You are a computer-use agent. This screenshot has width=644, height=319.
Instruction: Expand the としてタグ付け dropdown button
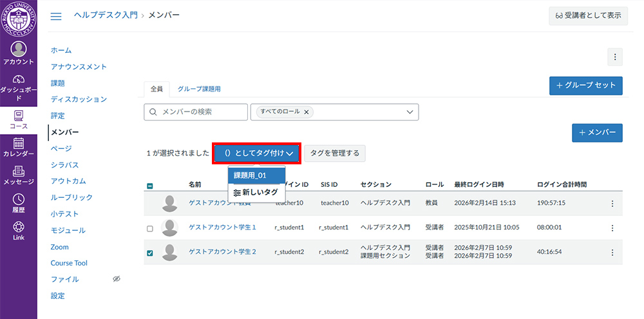(x=257, y=153)
